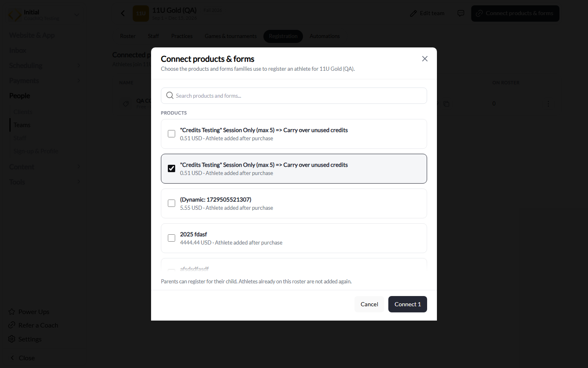The width and height of the screenshot is (588, 368).
Task: Click the copy link icon in product row
Action: [x=446, y=104]
